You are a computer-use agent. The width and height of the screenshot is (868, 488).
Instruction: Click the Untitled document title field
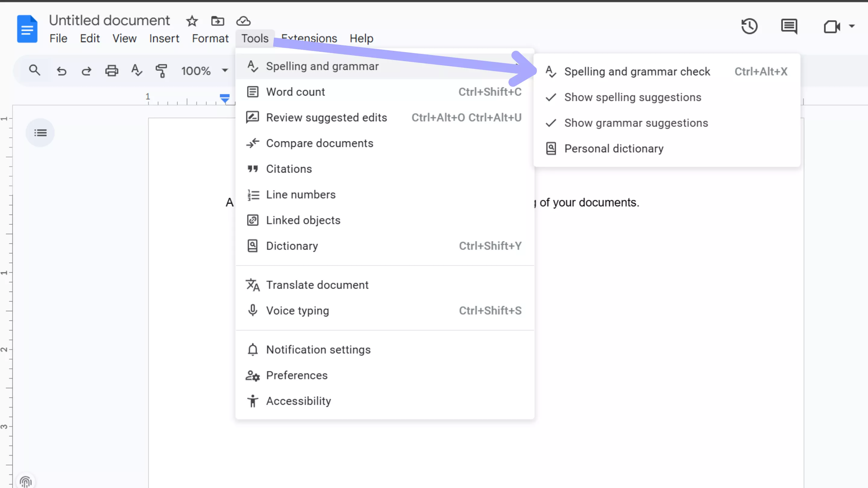[x=109, y=20]
